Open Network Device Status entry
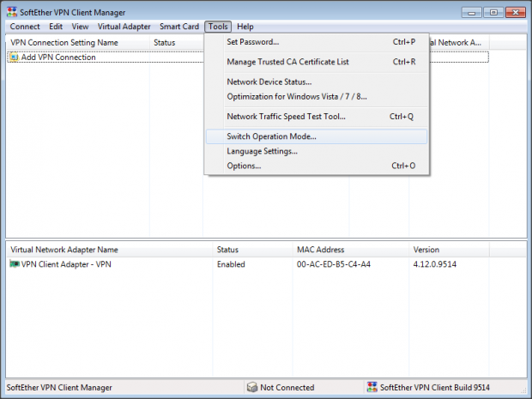532x399 pixels. (x=317, y=82)
